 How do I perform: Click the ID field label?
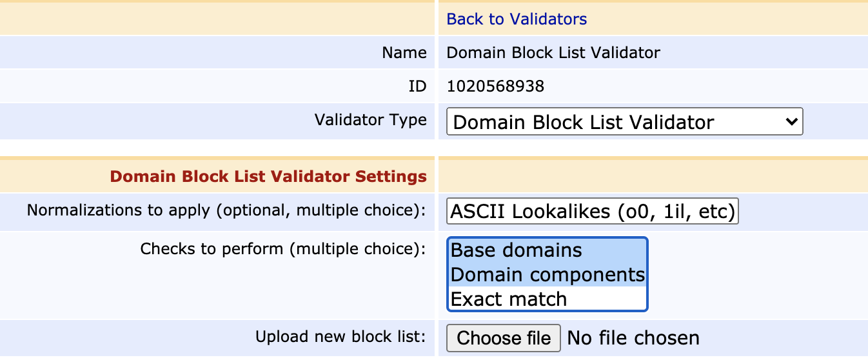417,86
